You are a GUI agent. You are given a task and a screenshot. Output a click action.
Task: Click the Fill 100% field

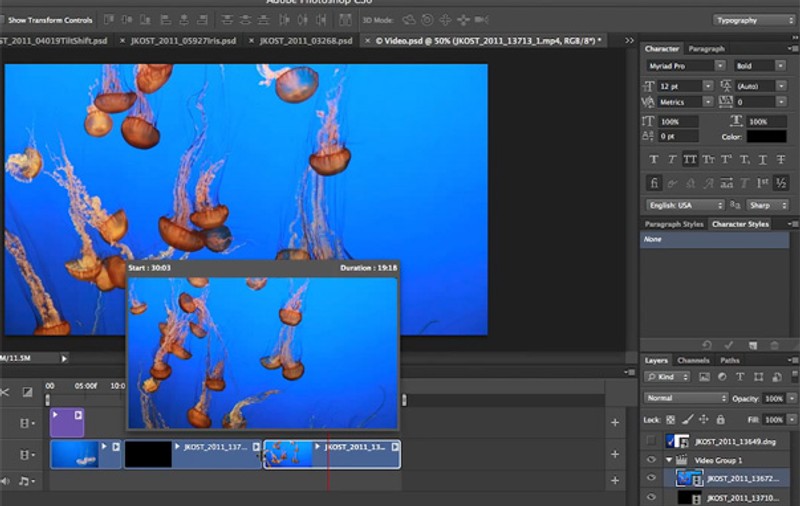pos(773,420)
